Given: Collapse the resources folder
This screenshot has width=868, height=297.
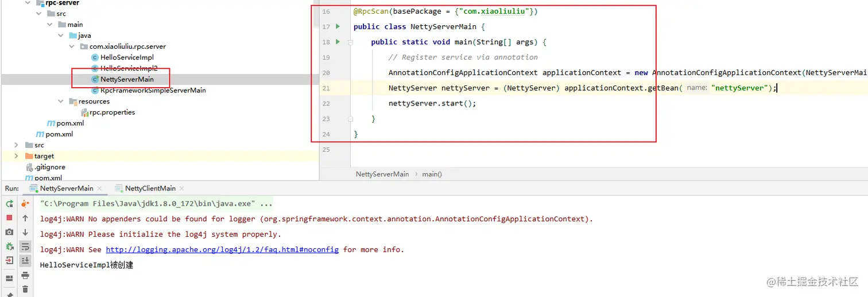Looking at the screenshot, I should click(61, 101).
